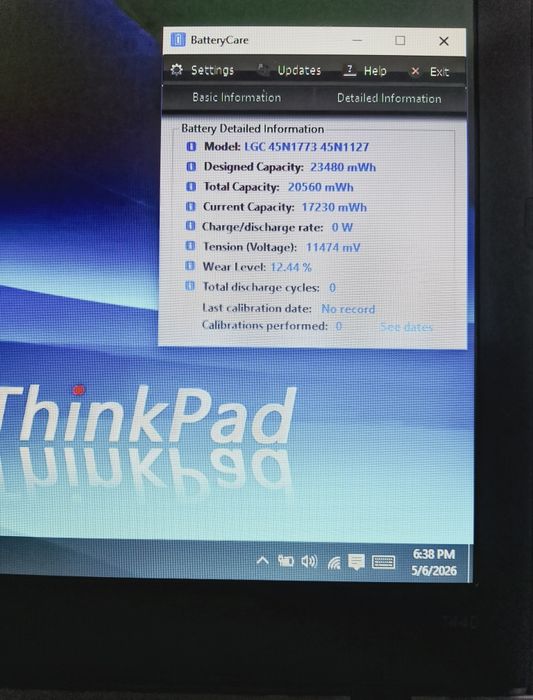This screenshot has height=700, width=533.
Task: Click the battery icon beside Total Capacity
Action: coord(191,187)
